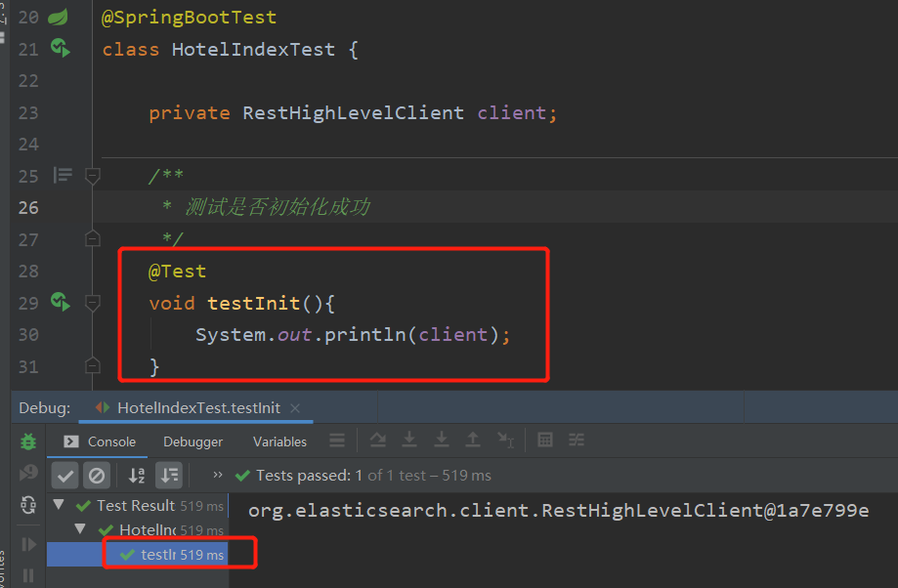Click the RestHighLevelClient console output line
This screenshot has height=588, width=898.
558,510
